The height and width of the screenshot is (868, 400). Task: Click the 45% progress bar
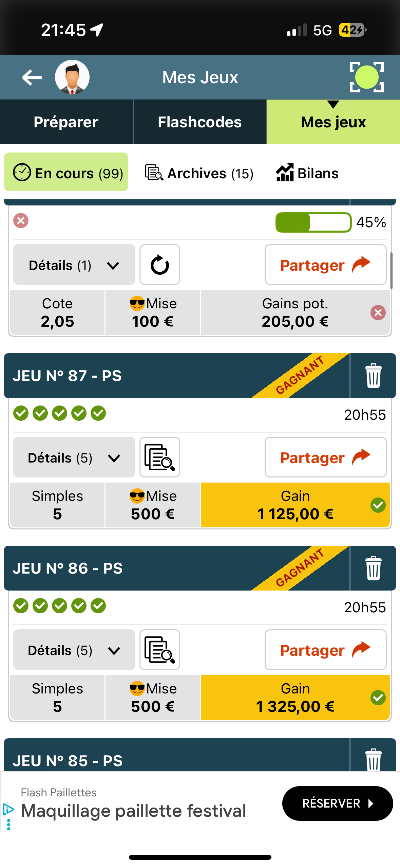point(313,222)
